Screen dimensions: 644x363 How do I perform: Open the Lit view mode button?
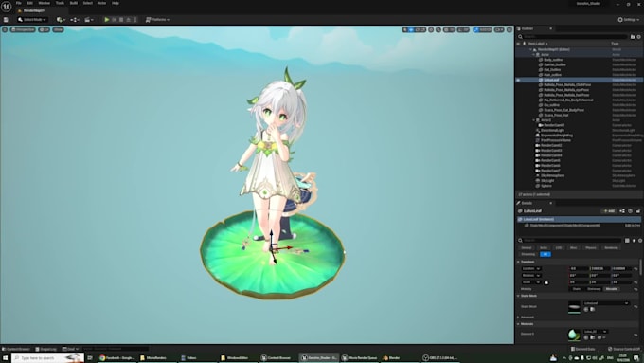tap(44, 29)
